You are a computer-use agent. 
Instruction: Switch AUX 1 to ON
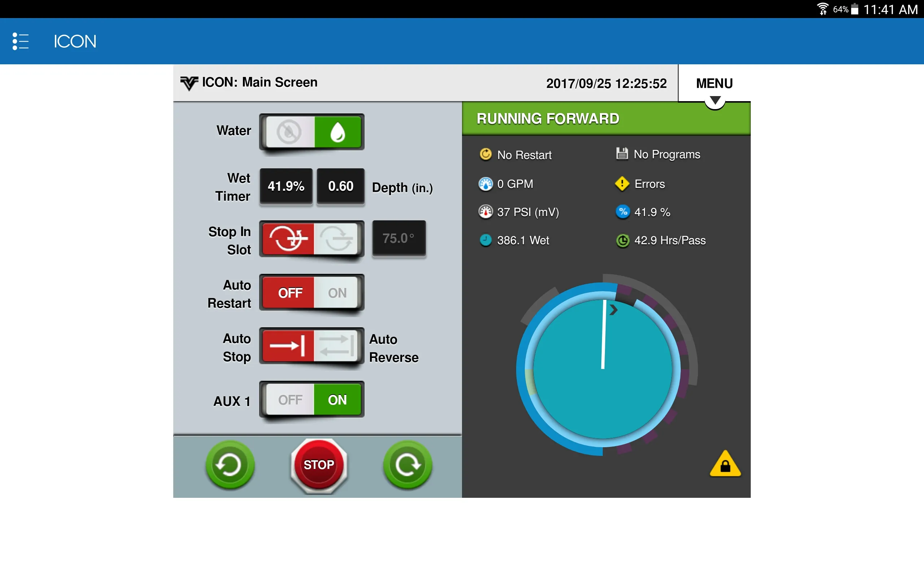337,400
